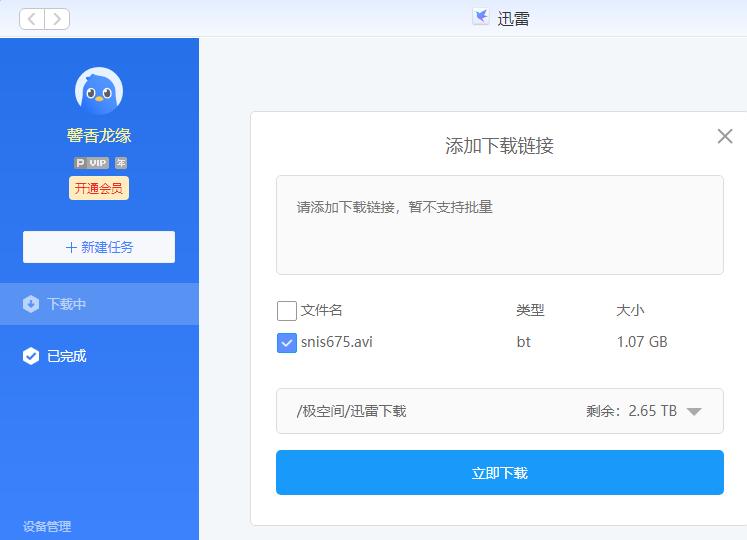The height and width of the screenshot is (540, 747).
Task: Click the 类型 column header
Action: point(530,310)
